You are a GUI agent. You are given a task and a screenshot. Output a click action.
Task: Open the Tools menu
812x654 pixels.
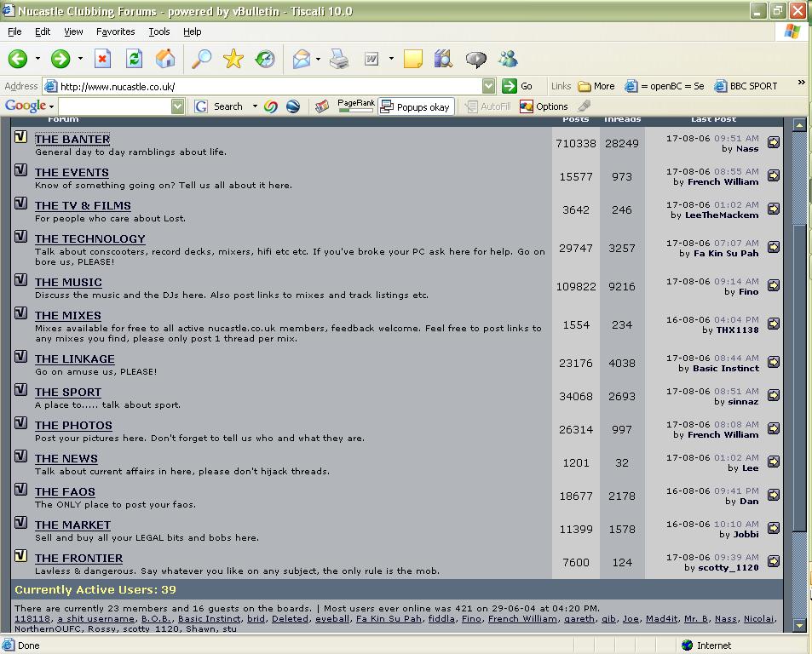158,32
